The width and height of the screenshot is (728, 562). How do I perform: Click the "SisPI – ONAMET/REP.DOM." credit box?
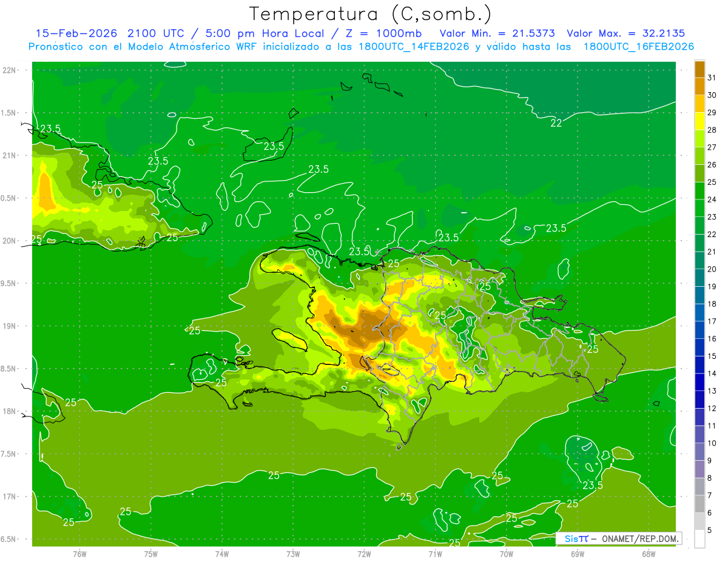click(x=619, y=538)
